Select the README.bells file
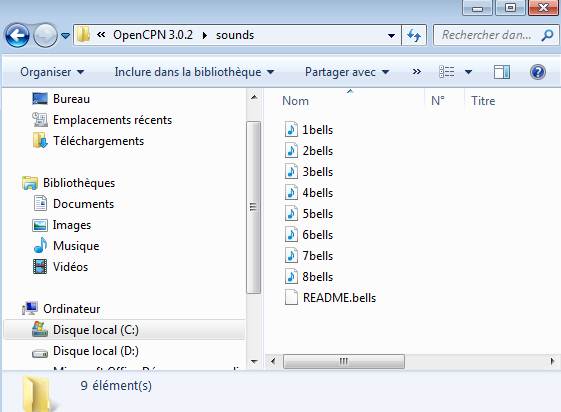Image resolution: width=561 pixels, height=412 pixels. point(331,298)
